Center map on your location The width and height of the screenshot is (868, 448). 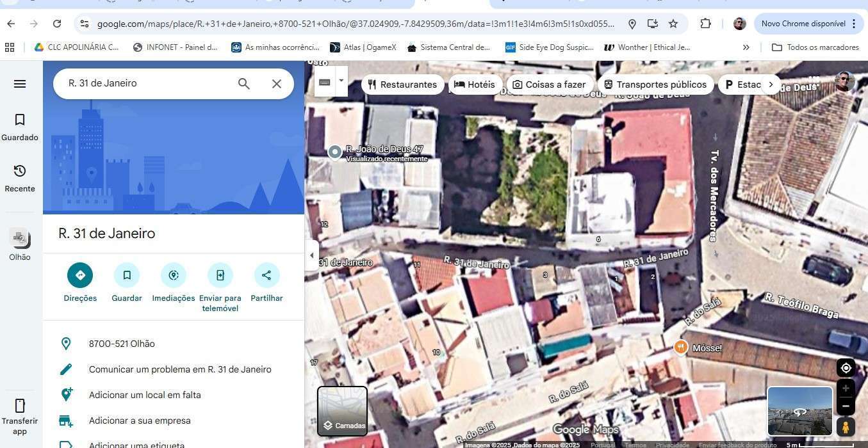point(846,368)
